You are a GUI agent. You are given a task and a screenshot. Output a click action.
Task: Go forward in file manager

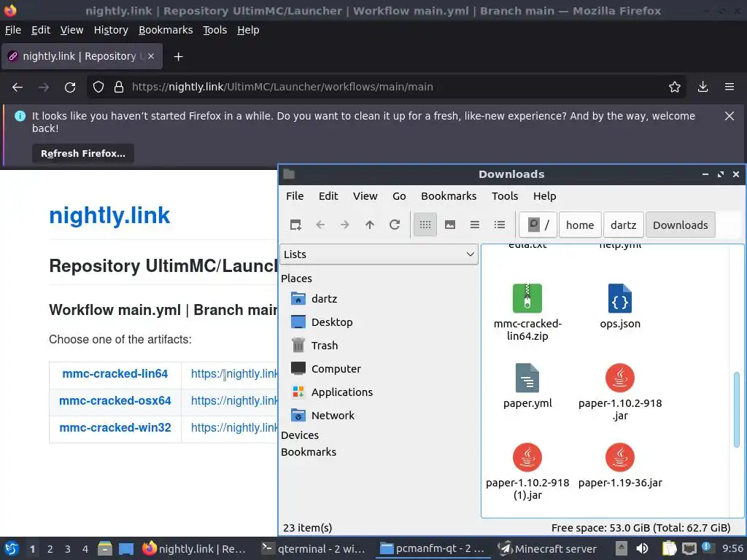345,225
